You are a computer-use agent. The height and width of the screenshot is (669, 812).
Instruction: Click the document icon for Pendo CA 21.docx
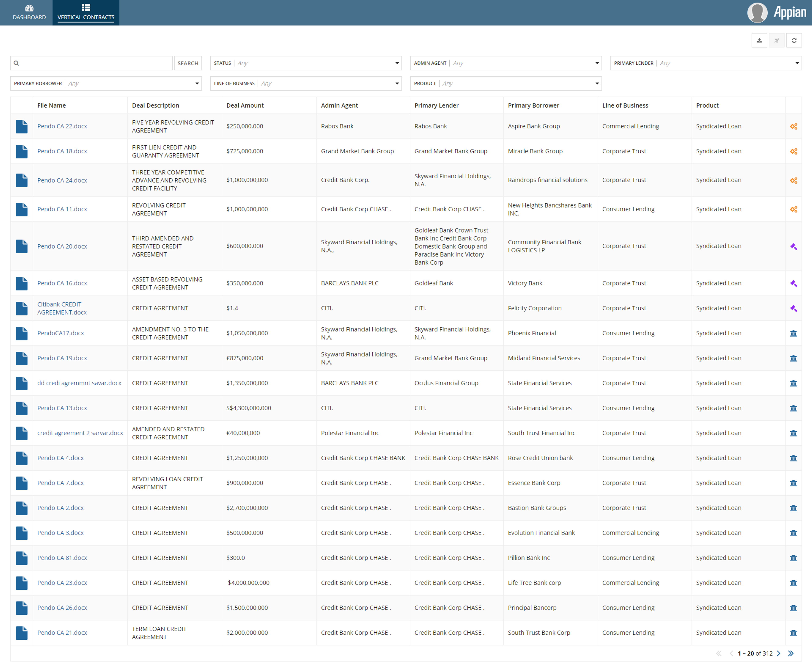click(22, 633)
